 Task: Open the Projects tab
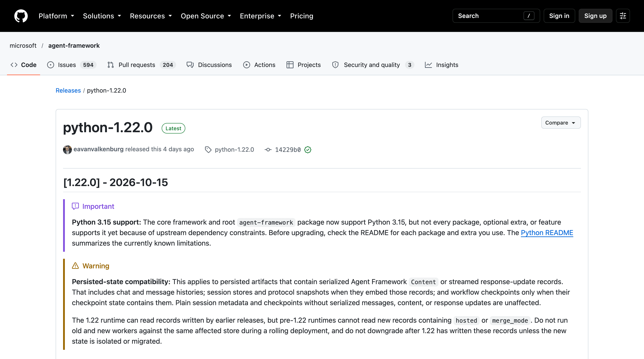304,65
